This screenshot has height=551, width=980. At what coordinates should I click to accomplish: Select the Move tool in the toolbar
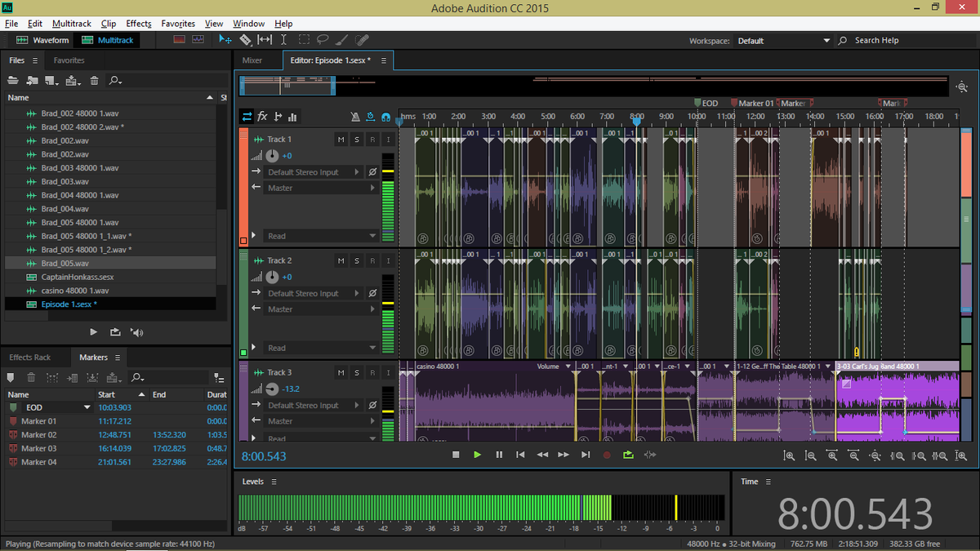[x=225, y=39]
